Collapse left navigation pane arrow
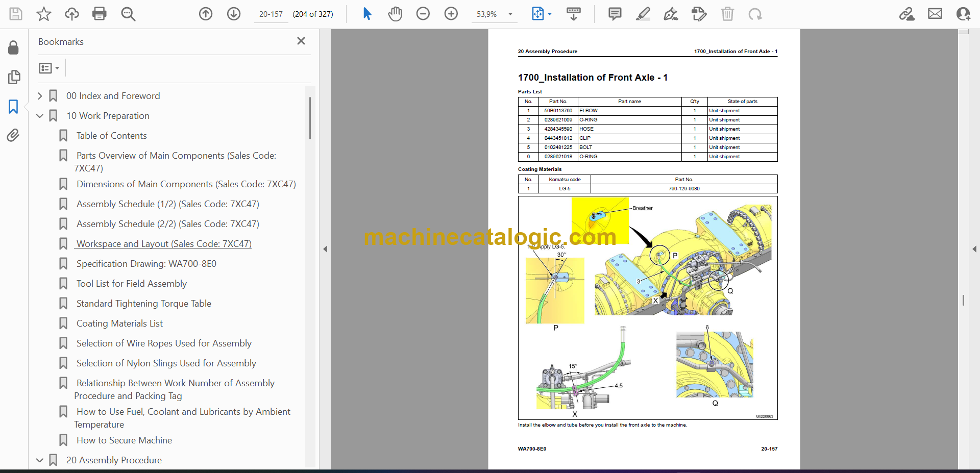 pos(325,249)
